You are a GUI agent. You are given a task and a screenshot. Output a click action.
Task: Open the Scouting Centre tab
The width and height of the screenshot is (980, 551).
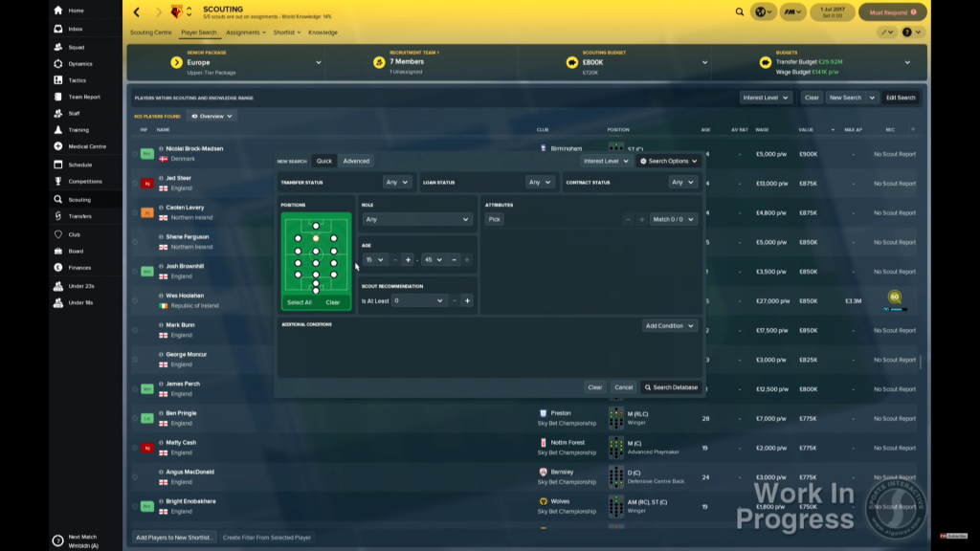pos(150,33)
